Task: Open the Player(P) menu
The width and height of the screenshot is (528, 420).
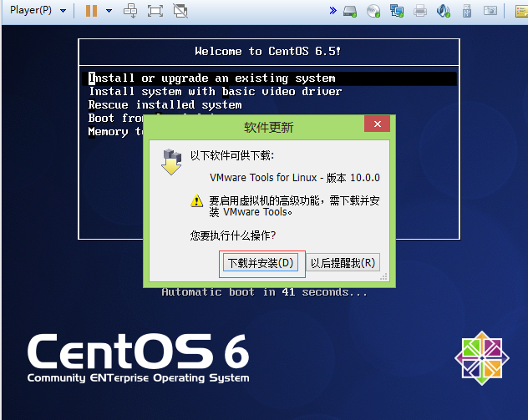Action: (31, 10)
